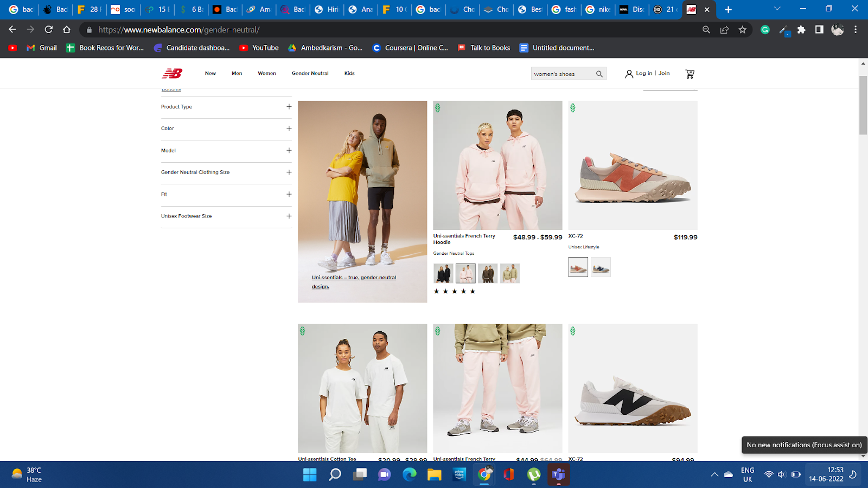This screenshot has width=868, height=488.
Task: Open the Chrome three-dot menu
Action: tap(856, 30)
